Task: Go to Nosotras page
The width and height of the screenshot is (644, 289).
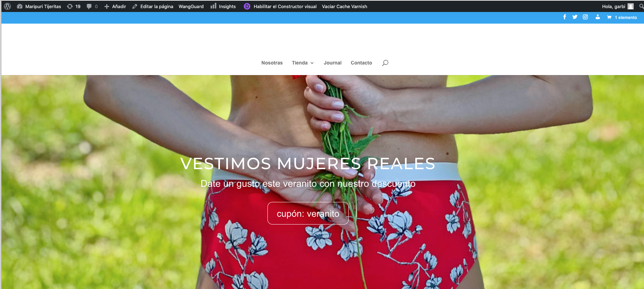Action: (272, 63)
